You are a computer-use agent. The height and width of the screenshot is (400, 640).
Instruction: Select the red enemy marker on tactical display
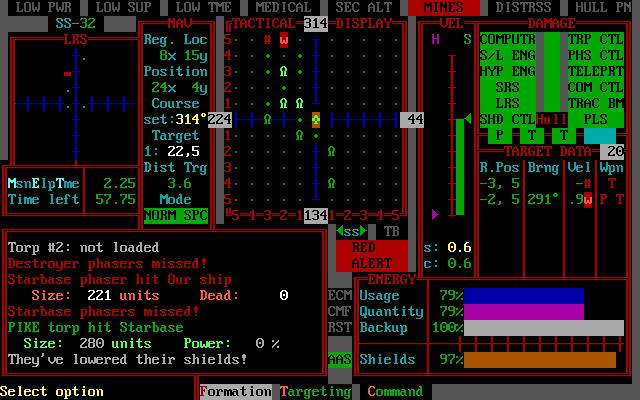[284, 40]
